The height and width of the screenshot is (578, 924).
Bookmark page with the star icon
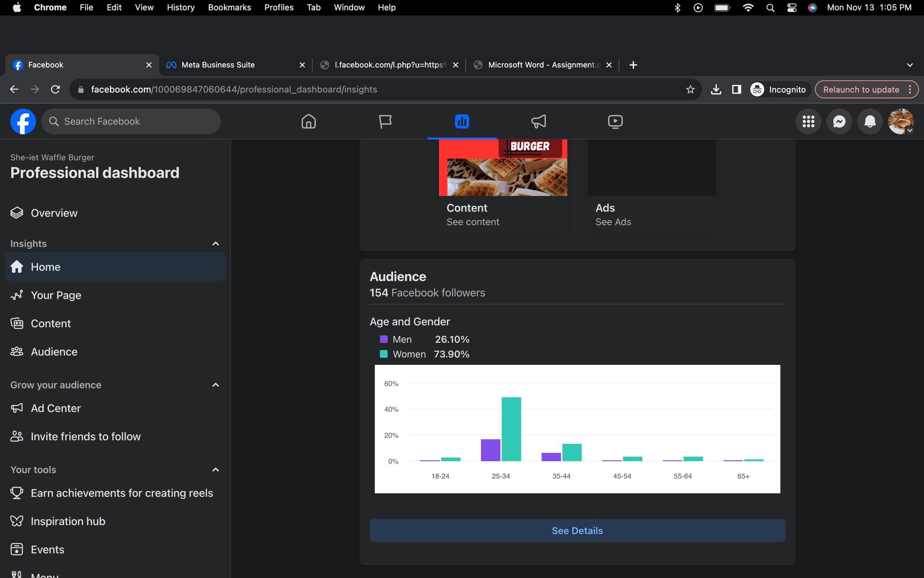click(x=690, y=89)
